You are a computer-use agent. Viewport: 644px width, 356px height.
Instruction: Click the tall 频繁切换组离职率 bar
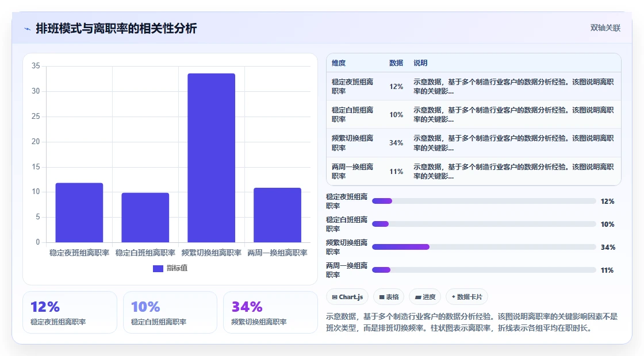click(x=212, y=158)
